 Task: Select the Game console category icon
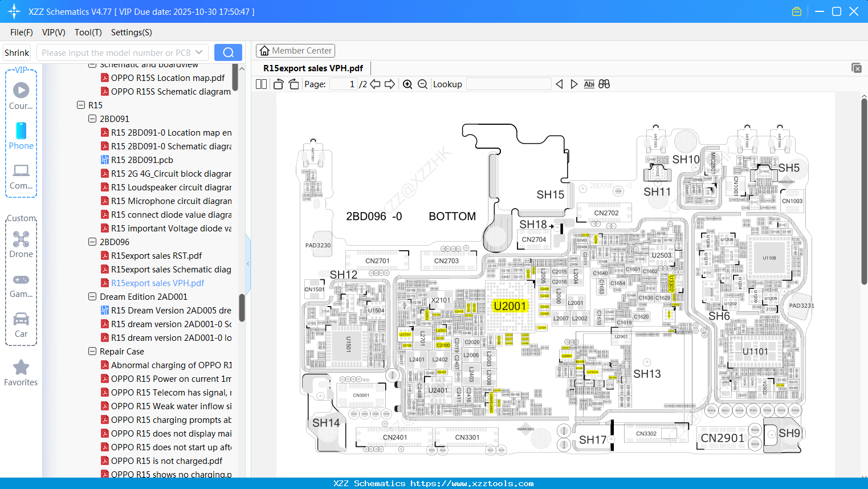[21, 285]
